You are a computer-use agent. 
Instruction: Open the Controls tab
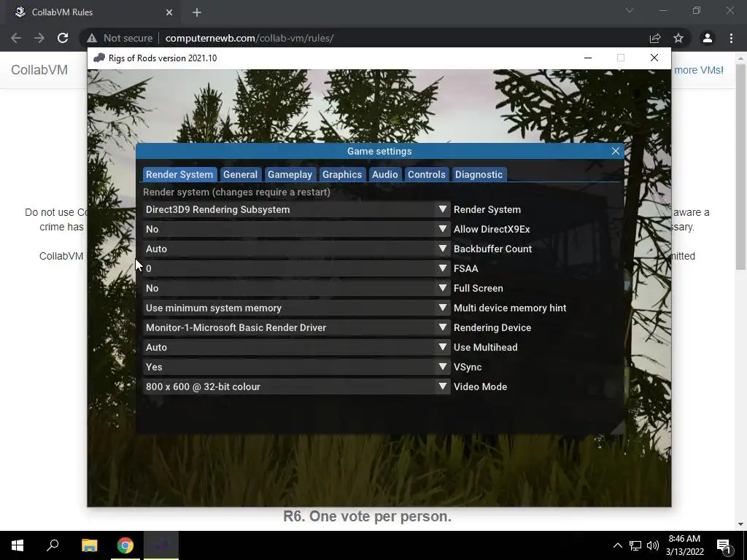pyautogui.click(x=426, y=175)
